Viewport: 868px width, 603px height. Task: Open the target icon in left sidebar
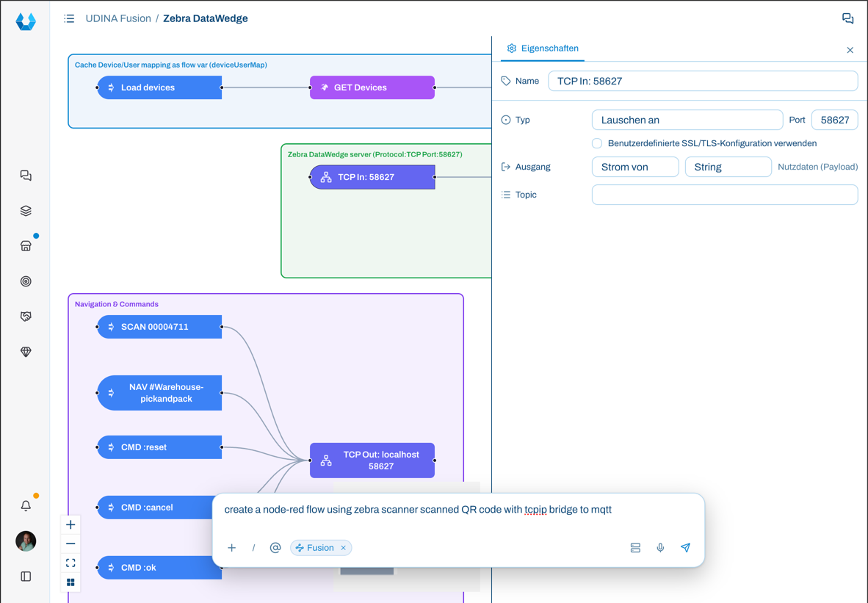click(x=26, y=281)
